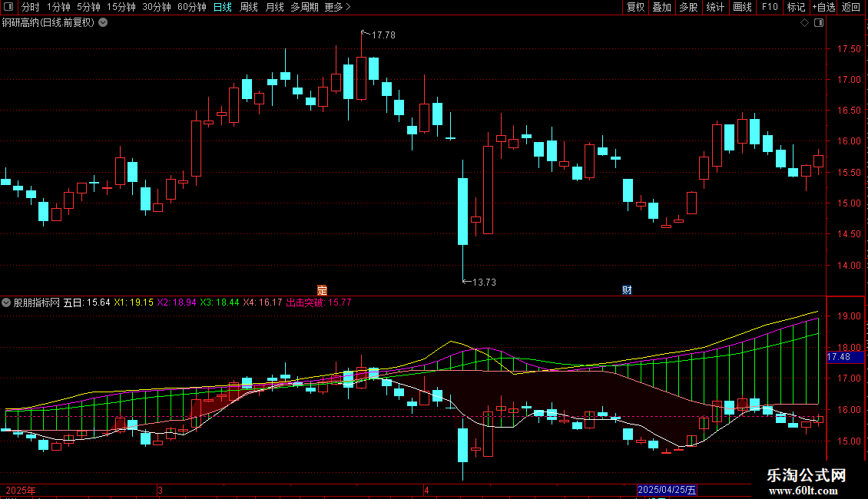Switch to 周线 weekly chart
Viewport: 868px width, 499px height.
(249, 7)
